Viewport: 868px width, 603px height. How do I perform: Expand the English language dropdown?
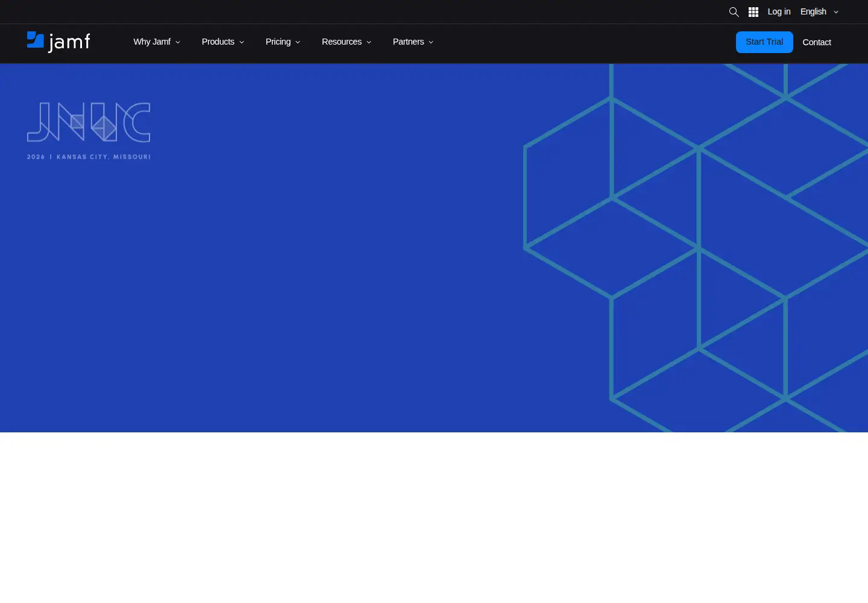819,11
